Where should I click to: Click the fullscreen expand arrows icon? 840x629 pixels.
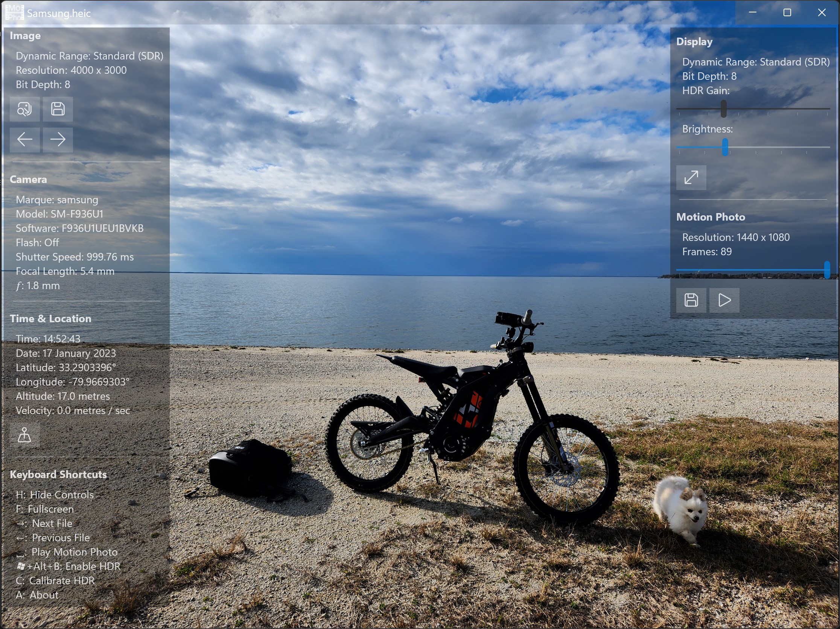click(691, 177)
